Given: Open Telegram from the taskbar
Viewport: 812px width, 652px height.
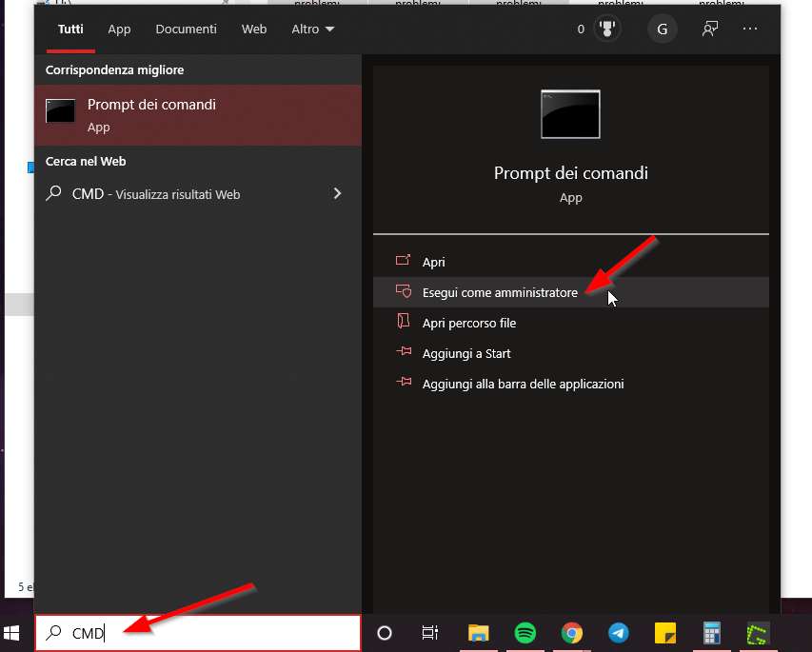Looking at the screenshot, I should [x=618, y=633].
